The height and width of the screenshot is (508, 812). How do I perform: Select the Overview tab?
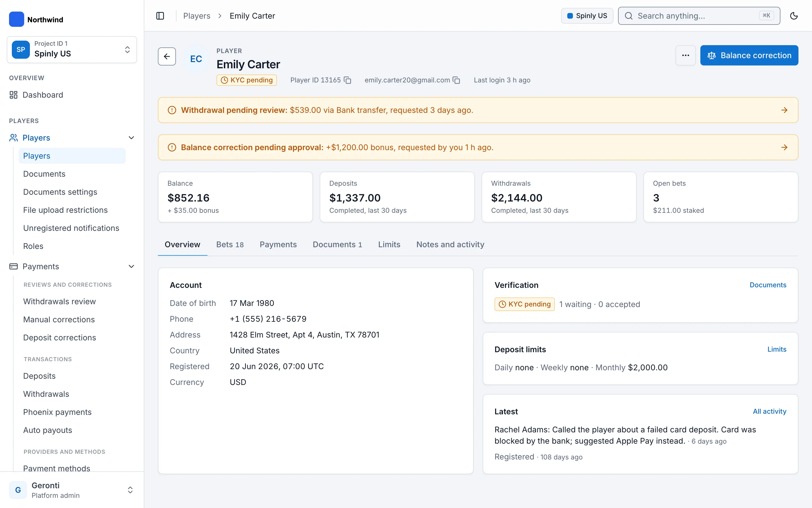182,245
